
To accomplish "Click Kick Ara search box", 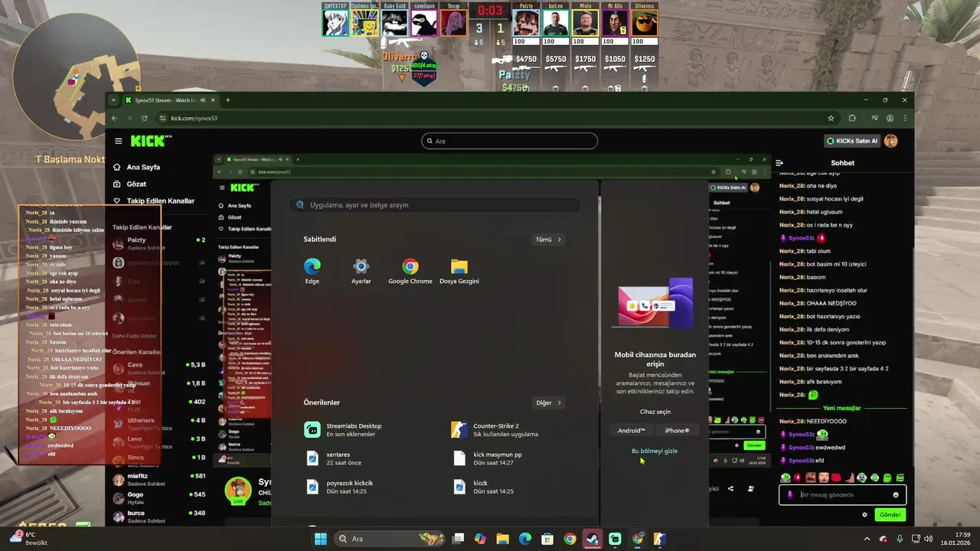I will (x=509, y=141).
